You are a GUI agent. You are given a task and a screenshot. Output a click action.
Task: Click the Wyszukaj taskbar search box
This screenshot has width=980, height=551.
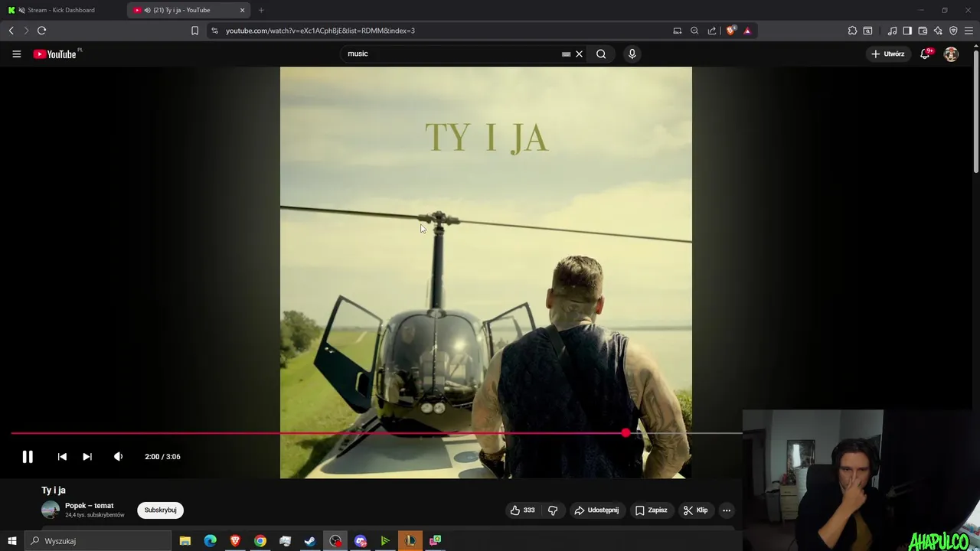click(97, 541)
